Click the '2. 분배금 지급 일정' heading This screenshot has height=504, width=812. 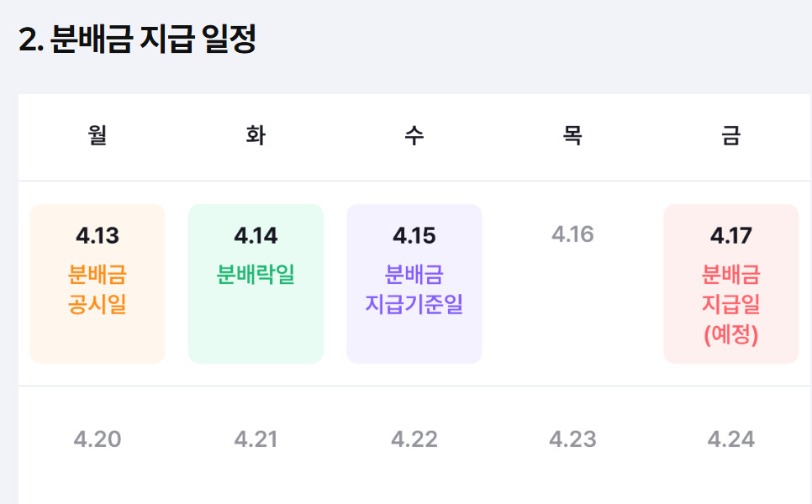(x=137, y=39)
